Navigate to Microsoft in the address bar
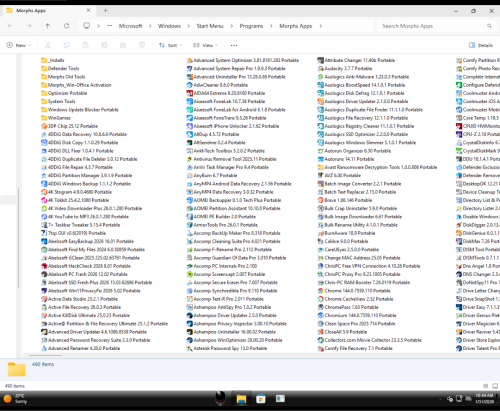This screenshot has width=500, height=411. click(131, 26)
